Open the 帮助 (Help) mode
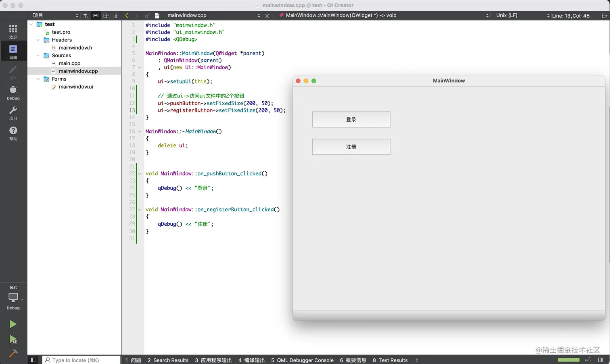610x364 pixels. pyautogui.click(x=13, y=133)
